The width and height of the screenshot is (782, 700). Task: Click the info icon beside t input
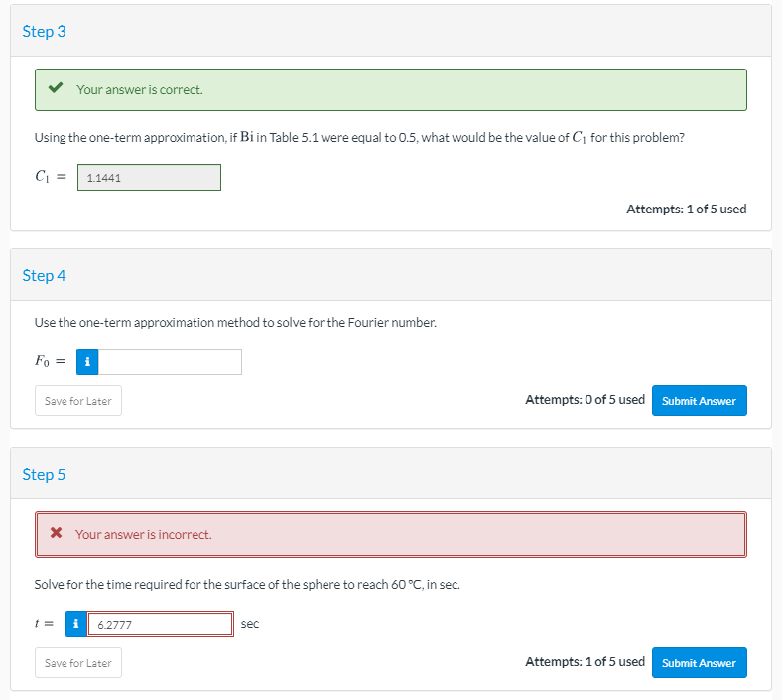[x=75, y=624]
